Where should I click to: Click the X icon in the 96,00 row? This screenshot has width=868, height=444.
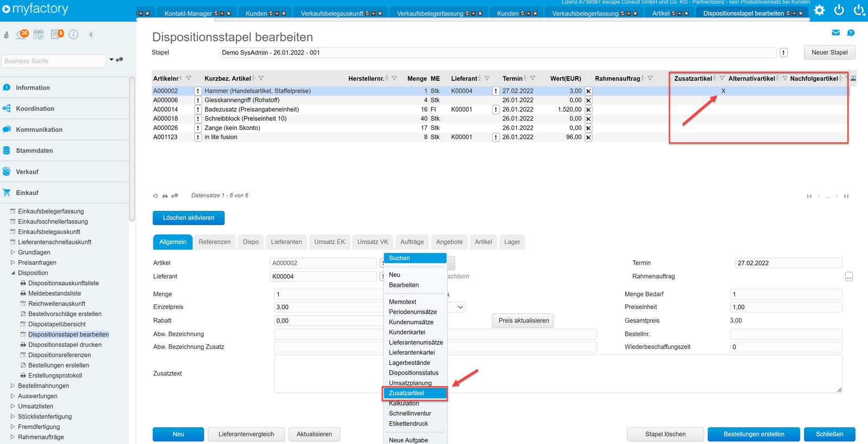[589, 137]
